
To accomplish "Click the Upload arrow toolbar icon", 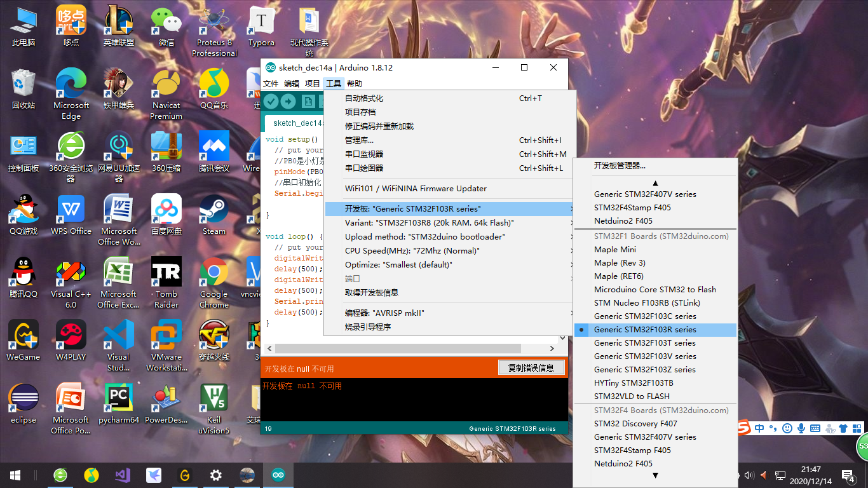I will coord(288,102).
